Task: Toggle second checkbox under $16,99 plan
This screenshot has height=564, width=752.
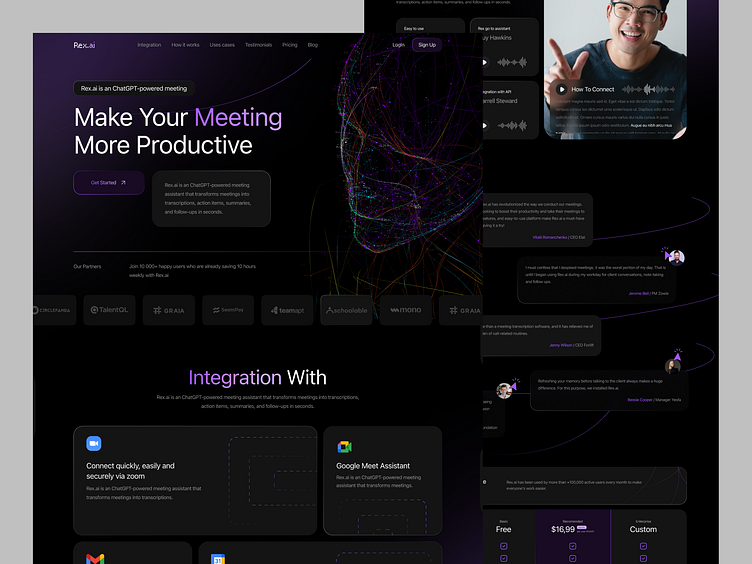Action: click(x=573, y=558)
